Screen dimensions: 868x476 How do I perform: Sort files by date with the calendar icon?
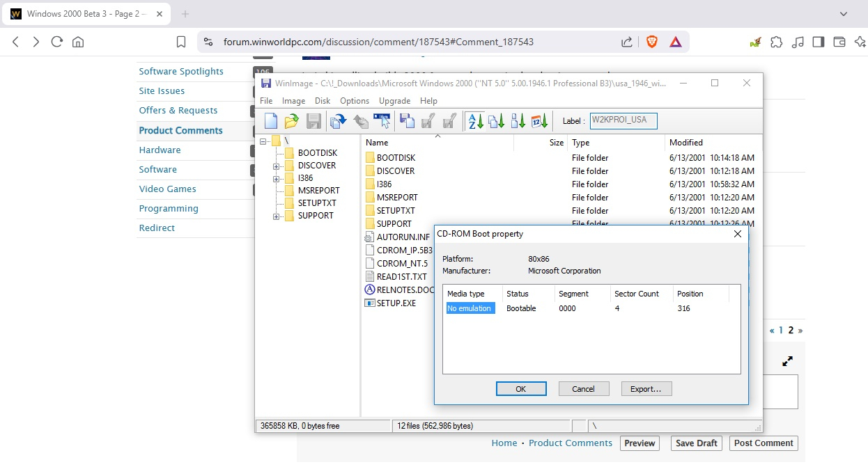click(x=539, y=121)
